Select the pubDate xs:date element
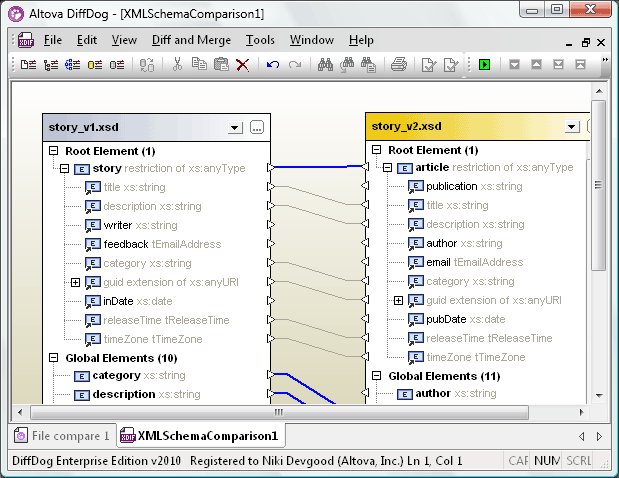This screenshot has width=619, height=478. tap(457, 319)
